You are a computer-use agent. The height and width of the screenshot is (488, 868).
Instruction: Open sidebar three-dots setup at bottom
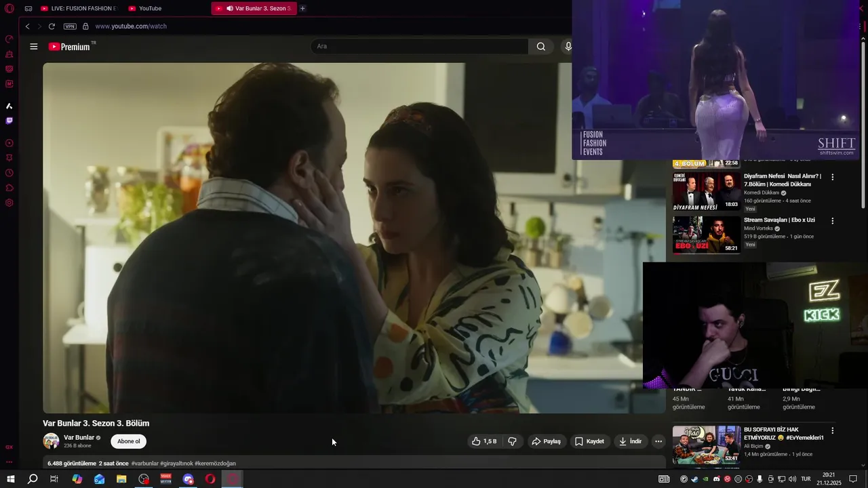point(9,462)
